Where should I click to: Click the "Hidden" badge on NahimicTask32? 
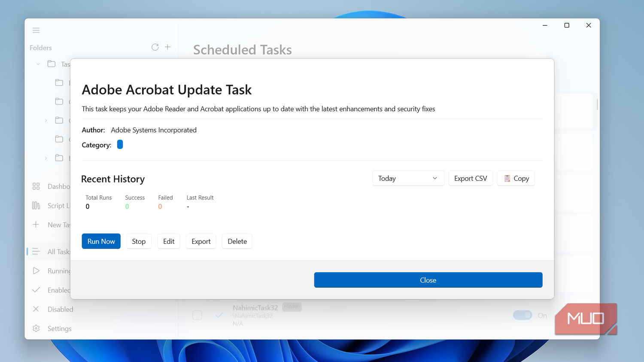coord(292,307)
